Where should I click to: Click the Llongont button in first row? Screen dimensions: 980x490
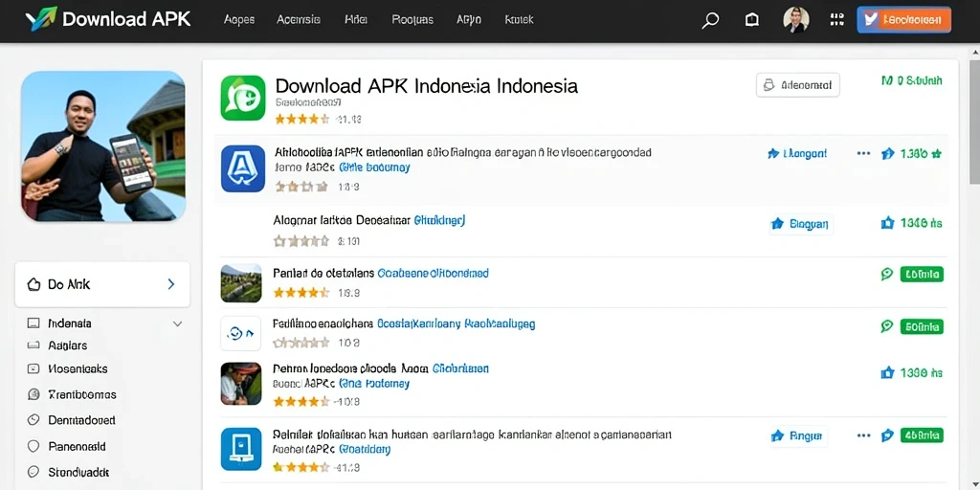[797, 153]
